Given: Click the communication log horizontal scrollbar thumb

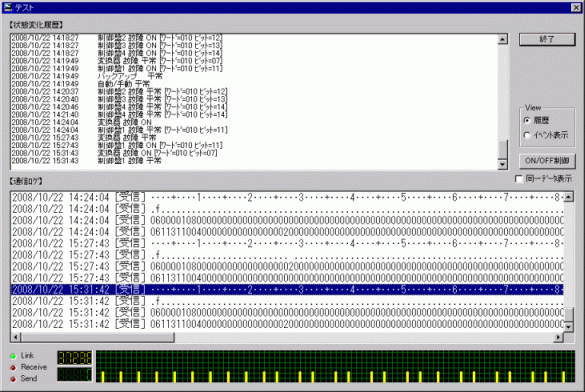Looking at the screenshot, I should [97, 337].
